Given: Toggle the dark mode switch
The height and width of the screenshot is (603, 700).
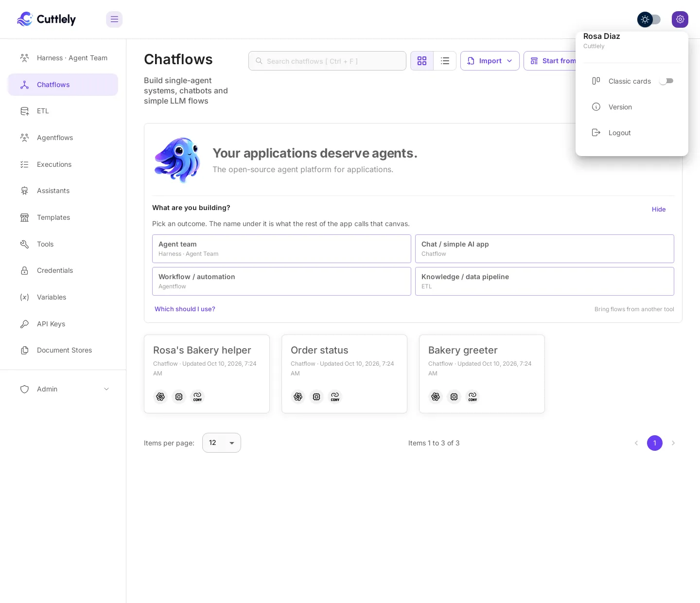Looking at the screenshot, I should tap(649, 19).
